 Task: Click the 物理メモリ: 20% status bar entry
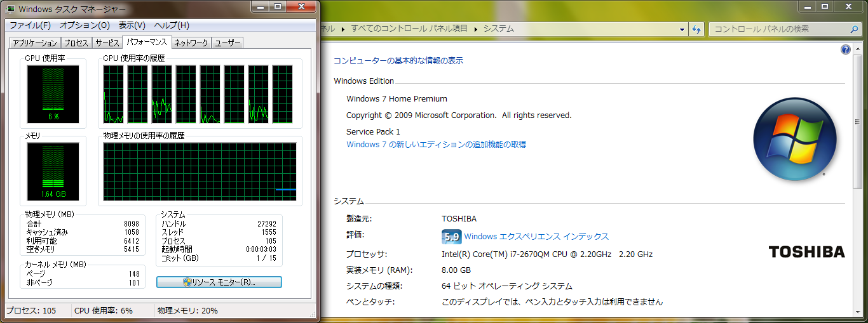click(x=187, y=311)
